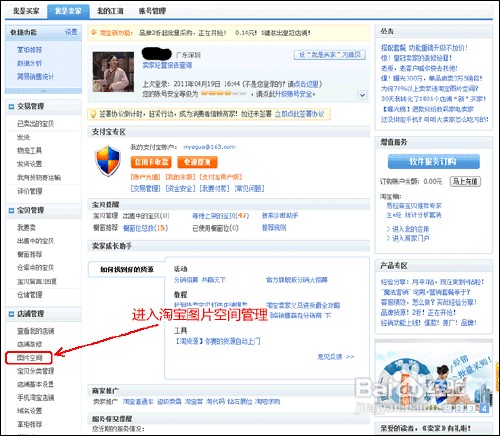500x436 pixels.
Task: Click the Alipay shield icon
Action: tap(107, 161)
